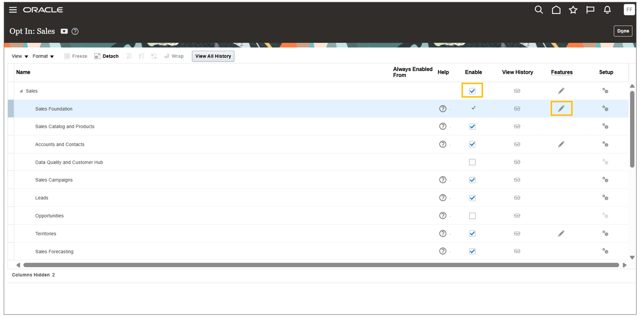Click the Features column header
Image resolution: width=644 pixels, height=318 pixels.
click(561, 72)
